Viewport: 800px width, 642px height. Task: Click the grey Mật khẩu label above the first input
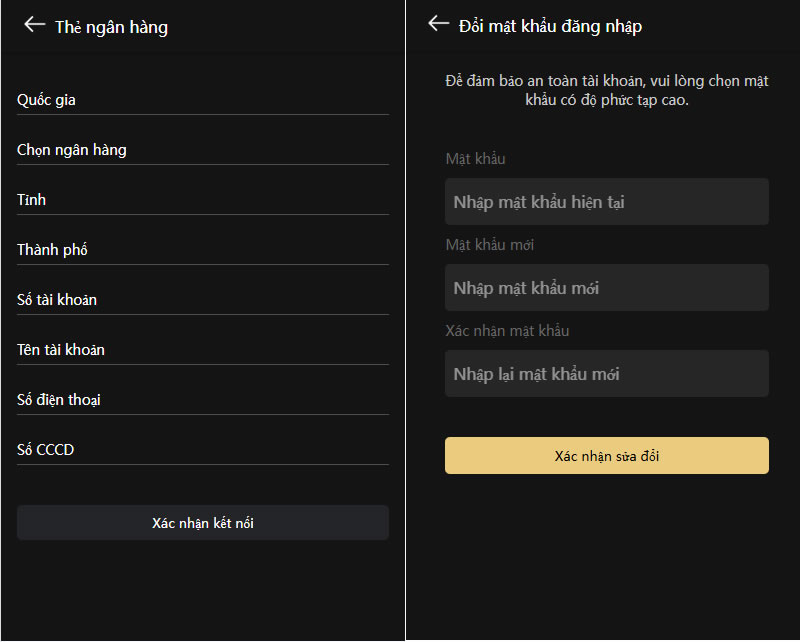[476, 159]
